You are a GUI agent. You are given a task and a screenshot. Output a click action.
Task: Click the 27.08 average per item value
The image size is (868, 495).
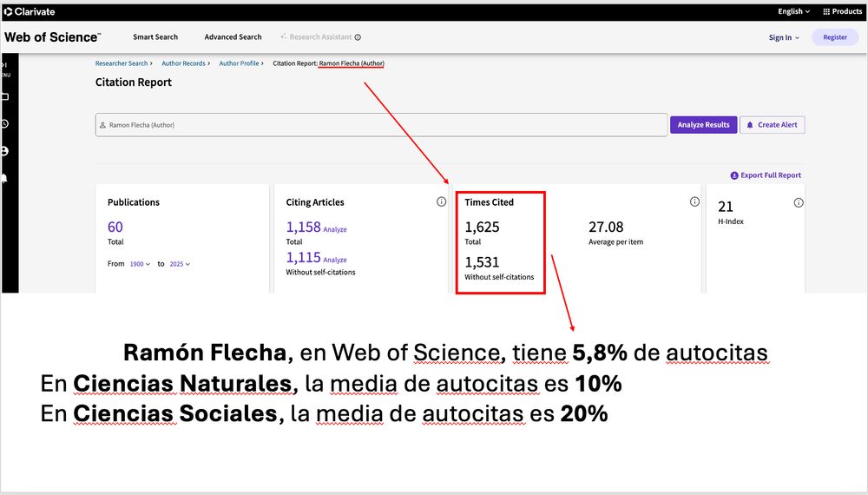click(606, 227)
